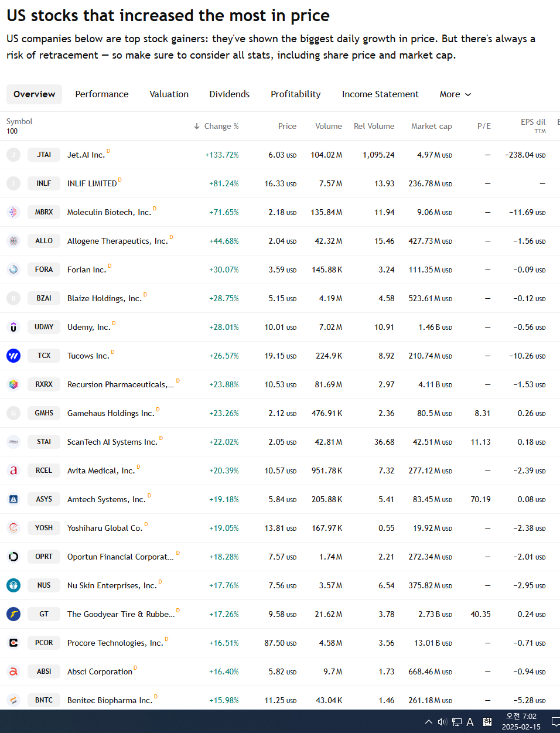Click the Gamehaus Holdings logo icon
The width and height of the screenshot is (560, 733).
coord(13,413)
